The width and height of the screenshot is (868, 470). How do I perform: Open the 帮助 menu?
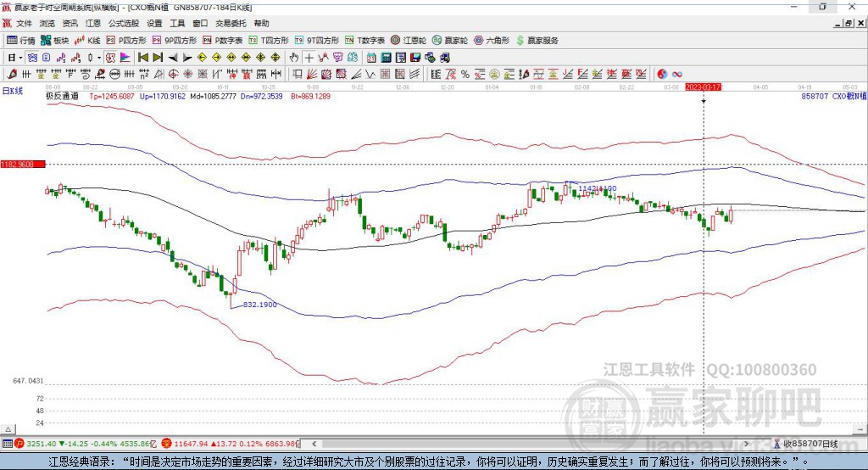click(x=261, y=23)
